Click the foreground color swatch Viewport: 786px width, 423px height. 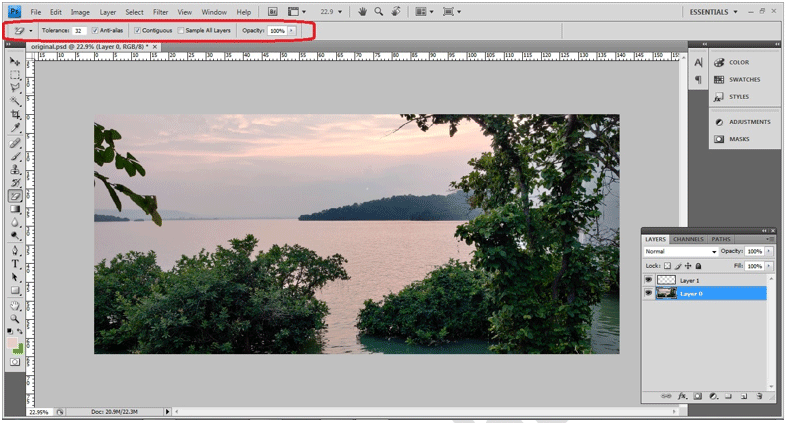12,343
